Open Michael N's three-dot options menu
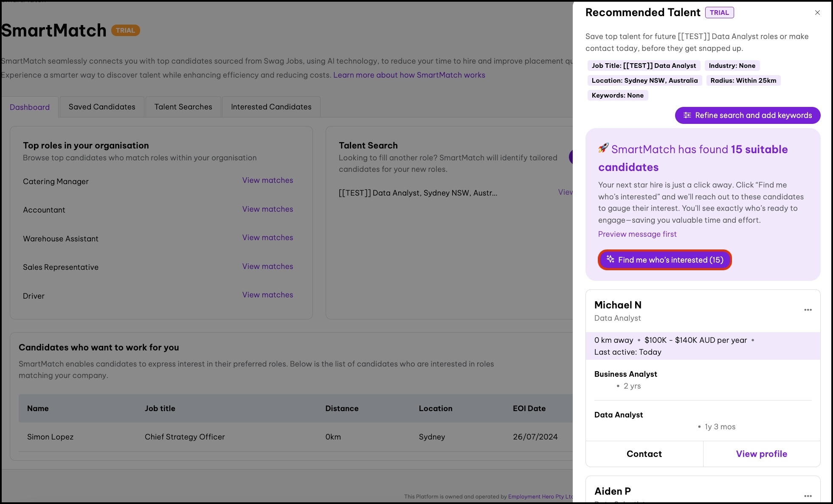Image resolution: width=833 pixels, height=504 pixels. (808, 310)
